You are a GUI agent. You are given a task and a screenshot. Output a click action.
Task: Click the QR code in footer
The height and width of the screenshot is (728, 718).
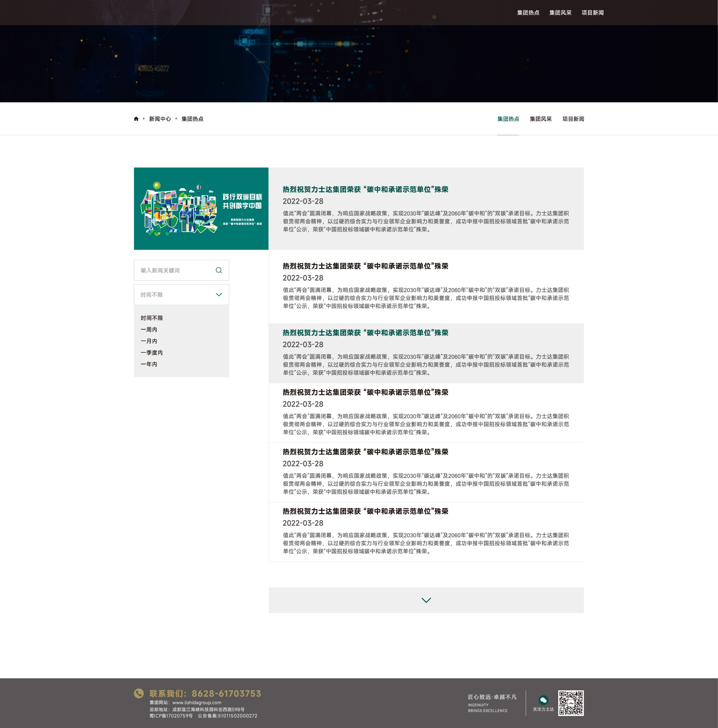click(571, 703)
